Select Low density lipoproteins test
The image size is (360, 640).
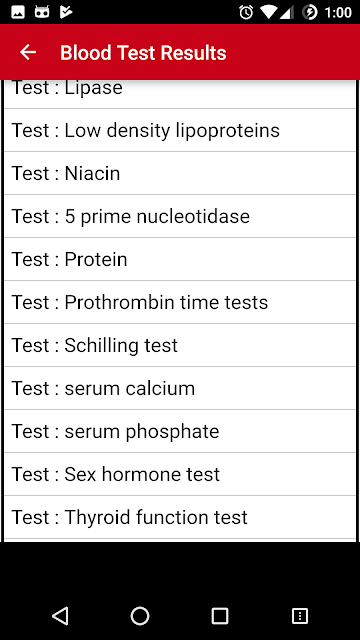[180, 130]
